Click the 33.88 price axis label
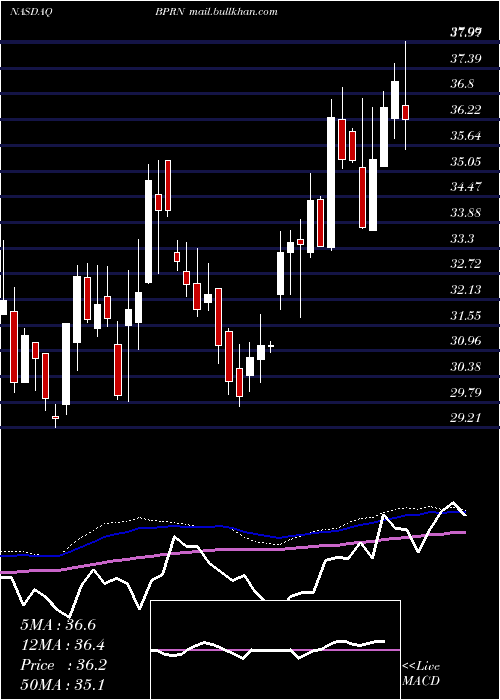500x700 pixels. pyautogui.click(x=466, y=212)
